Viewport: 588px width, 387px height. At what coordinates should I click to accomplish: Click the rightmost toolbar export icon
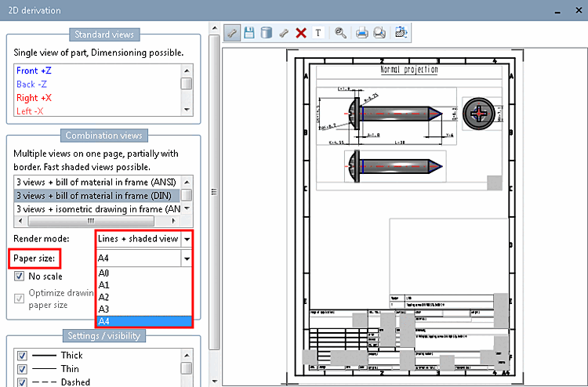401,33
